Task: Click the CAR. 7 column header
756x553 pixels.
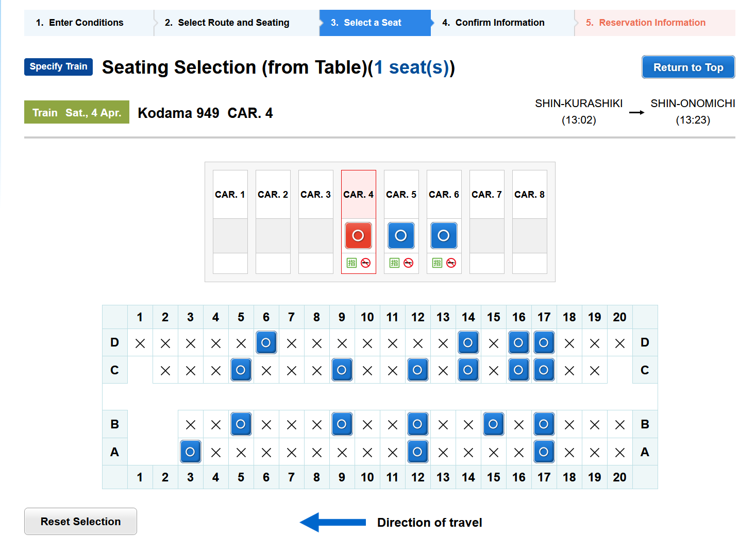Action: (486, 195)
